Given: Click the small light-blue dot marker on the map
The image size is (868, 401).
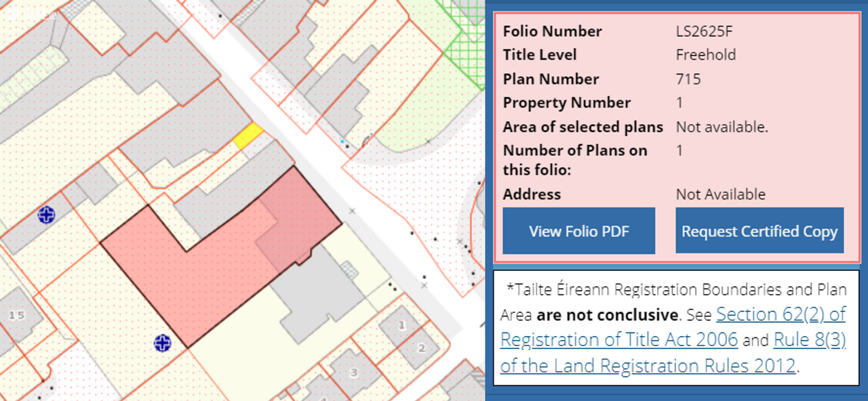Looking at the screenshot, I should point(342,142).
